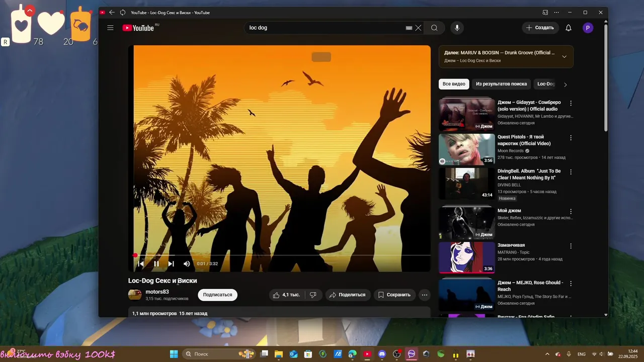Click the taskbar Поиск search box

[x=219, y=354]
